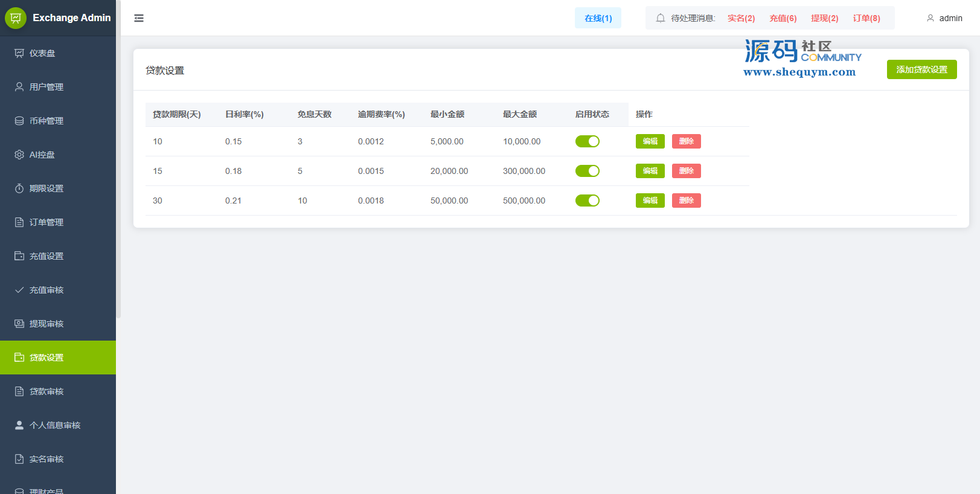The height and width of the screenshot is (494, 980).
Task: Open pending 提现(2) messages
Action: tap(824, 18)
